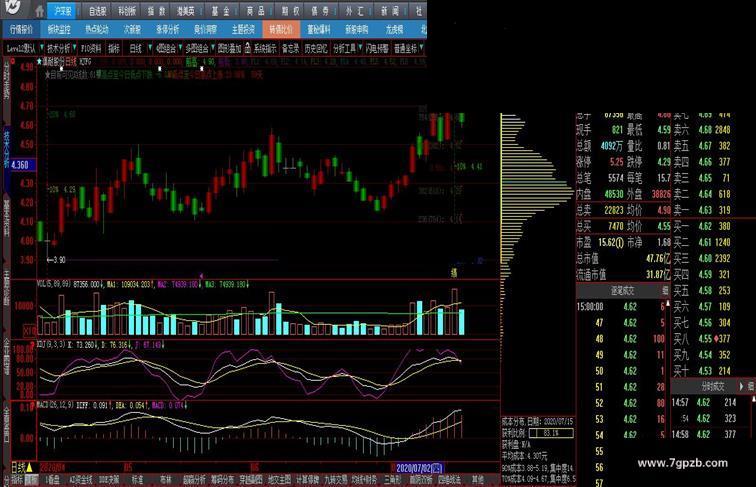Click the 图形叠加 toolbar button
This screenshot has height=487, width=756.
pyautogui.click(x=229, y=48)
